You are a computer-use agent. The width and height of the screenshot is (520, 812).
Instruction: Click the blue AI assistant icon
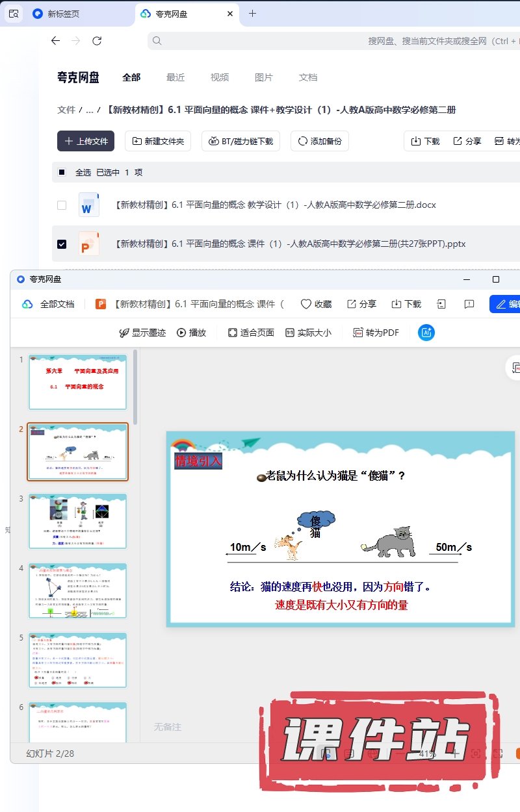tap(426, 333)
